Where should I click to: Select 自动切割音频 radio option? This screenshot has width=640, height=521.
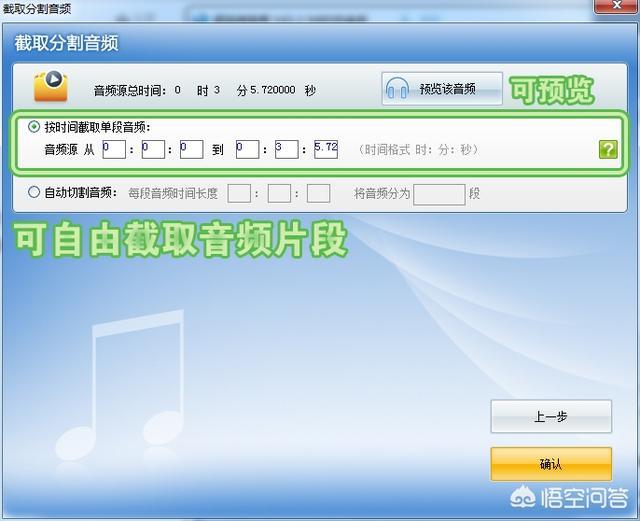(x=34, y=192)
